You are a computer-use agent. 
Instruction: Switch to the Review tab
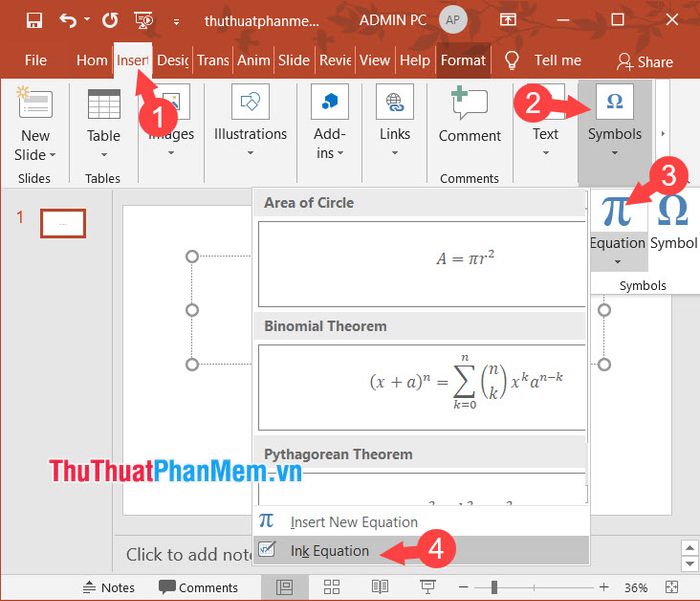(x=335, y=60)
